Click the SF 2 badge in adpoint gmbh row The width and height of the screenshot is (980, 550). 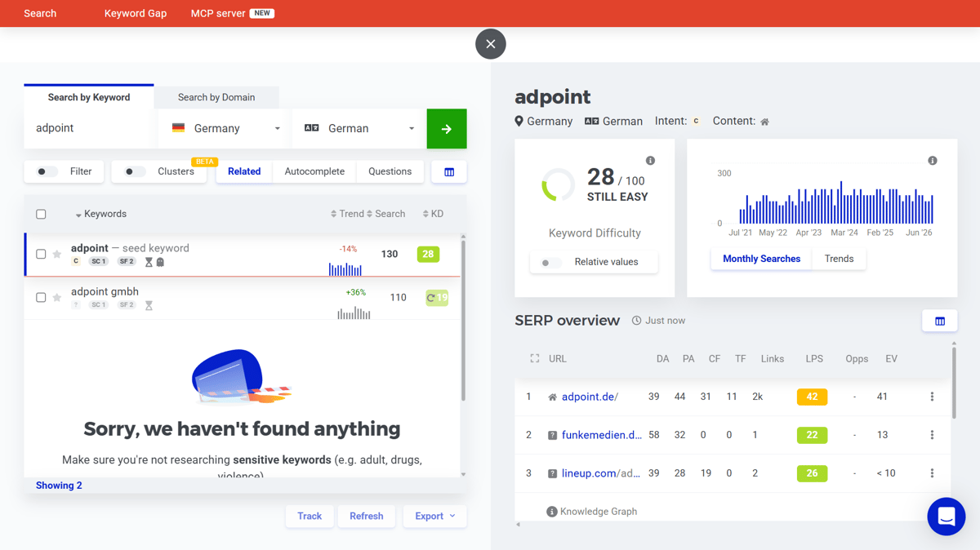tap(127, 305)
